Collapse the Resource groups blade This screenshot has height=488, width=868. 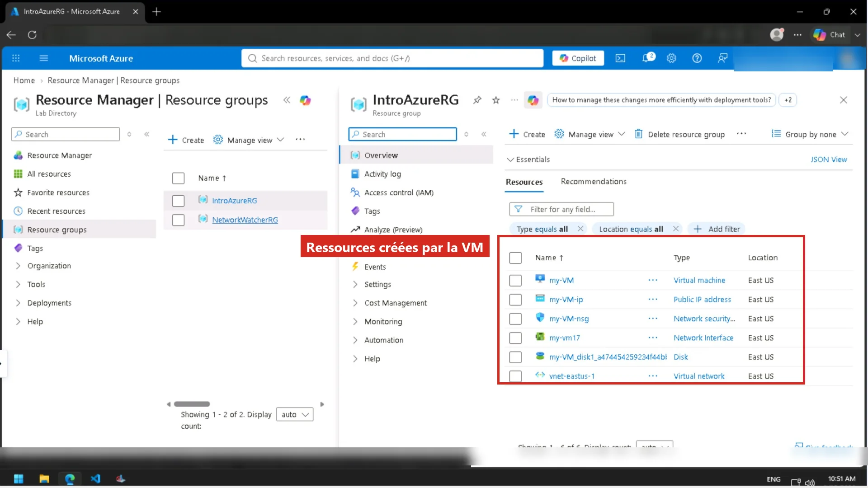(x=287, y=100)
